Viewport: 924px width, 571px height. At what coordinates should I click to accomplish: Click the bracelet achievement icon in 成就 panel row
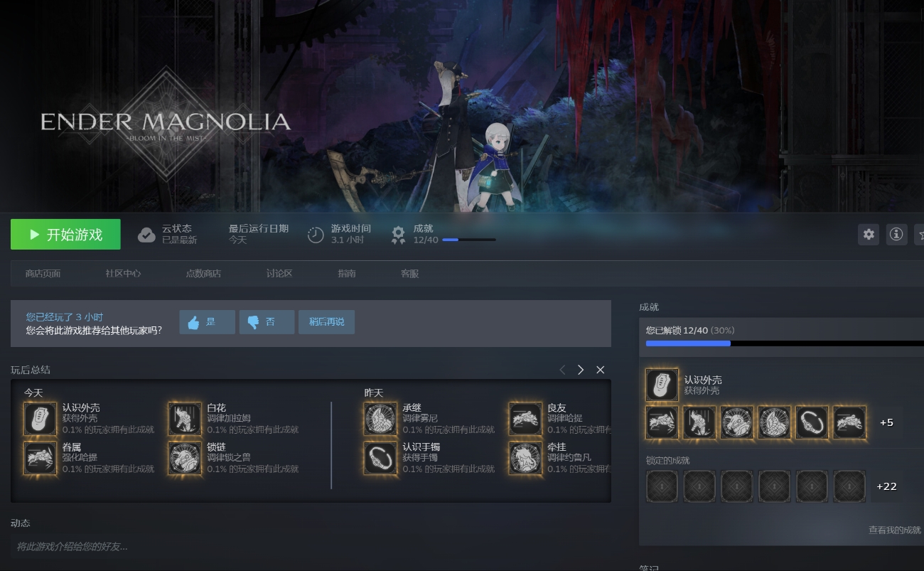[x=812, y=422]
